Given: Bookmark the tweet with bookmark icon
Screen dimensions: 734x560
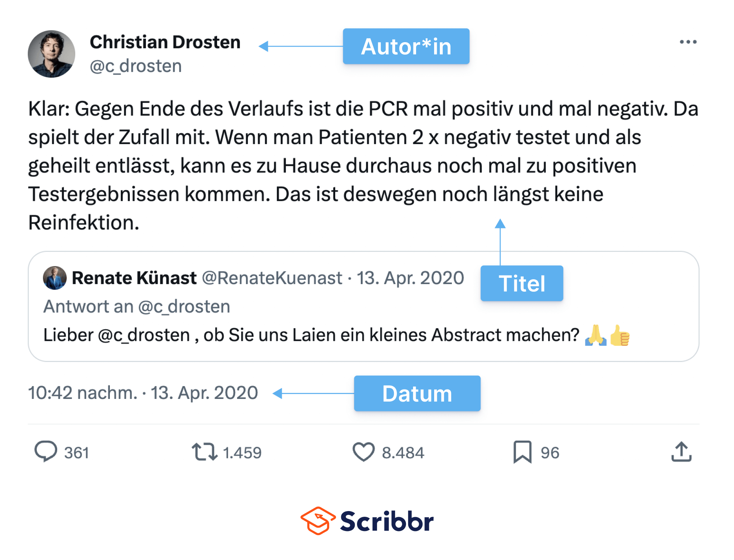Looking at the screenshot, I should pyautogui.click(x=522, y=452).
